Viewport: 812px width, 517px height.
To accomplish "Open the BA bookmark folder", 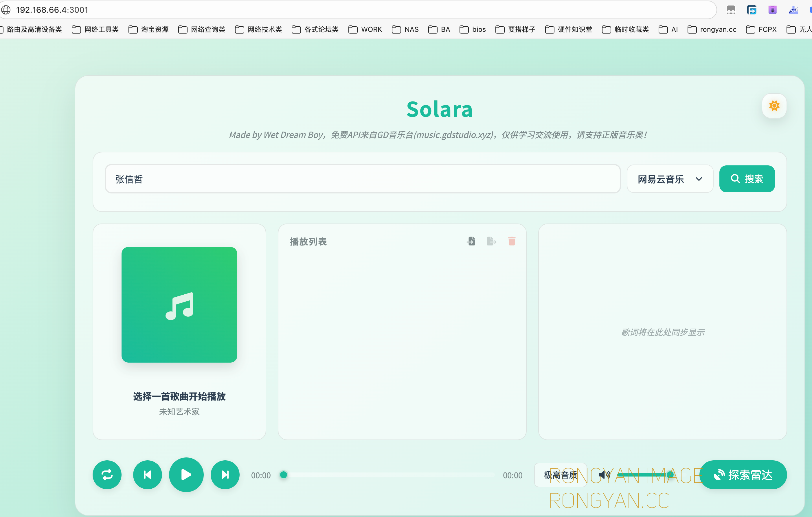I will pos(439,29).
